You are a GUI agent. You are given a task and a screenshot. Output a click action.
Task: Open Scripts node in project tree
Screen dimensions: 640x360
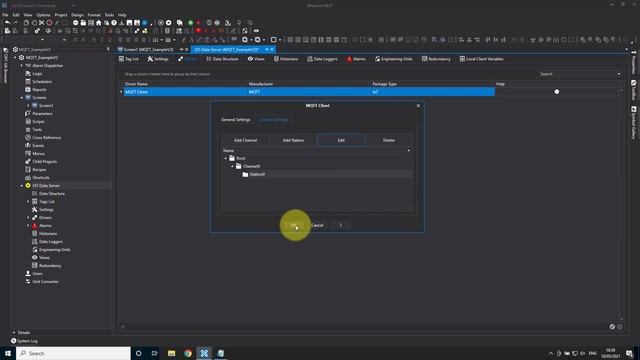[x=38, y=122]
